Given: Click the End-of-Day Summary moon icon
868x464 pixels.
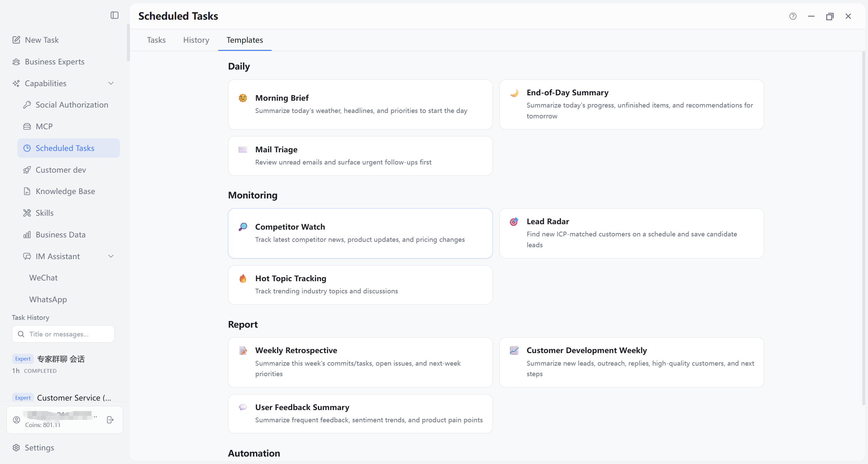Looking at the screenshot, I should pos(514,93).
